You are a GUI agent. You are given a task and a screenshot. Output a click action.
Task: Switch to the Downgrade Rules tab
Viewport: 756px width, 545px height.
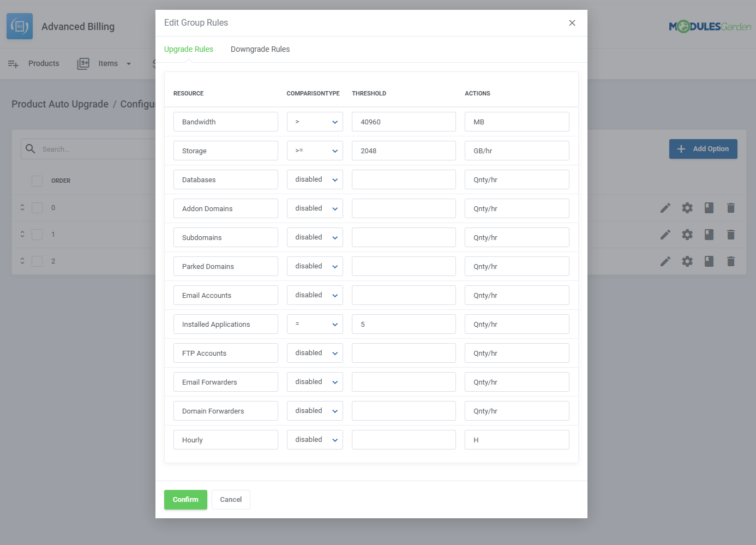click(260, 49)
